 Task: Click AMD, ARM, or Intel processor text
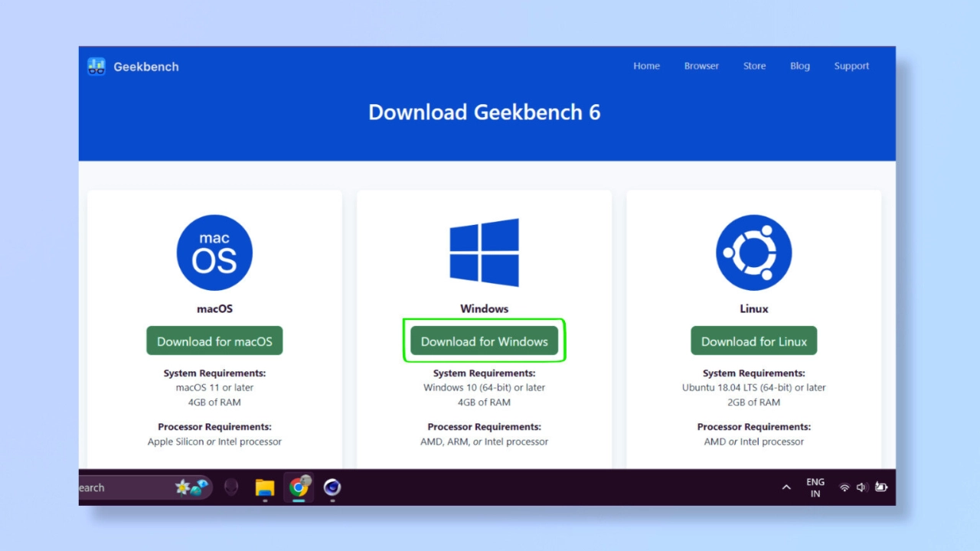tap(485, 442)
